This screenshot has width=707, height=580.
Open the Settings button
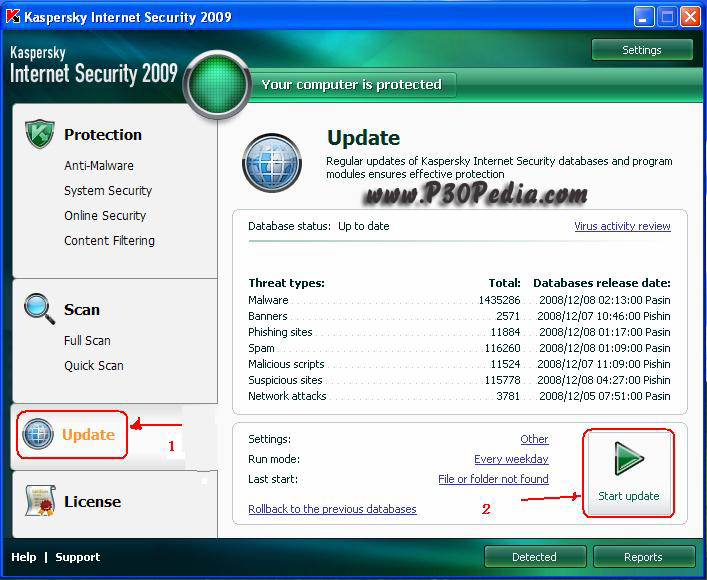click(x=642, y=50)
